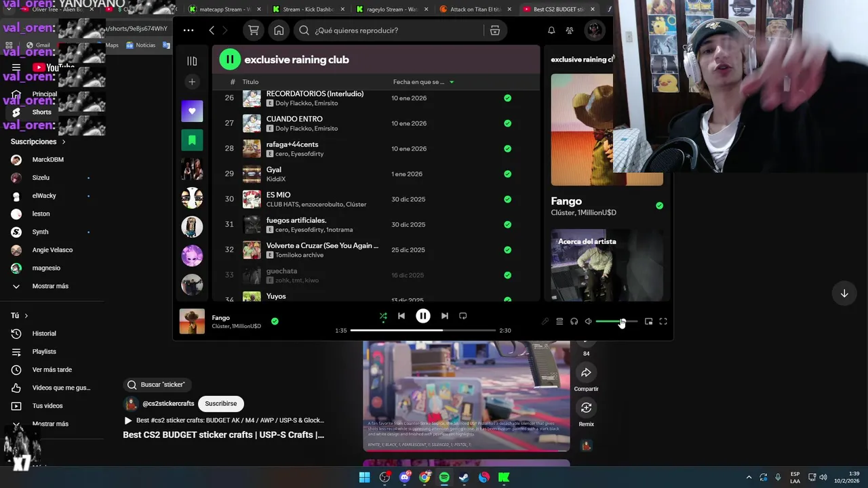The height and width of the screenshot is (488, 868).
Task: Switch to Attack on Titan browser tab
Action: point(475,9)
